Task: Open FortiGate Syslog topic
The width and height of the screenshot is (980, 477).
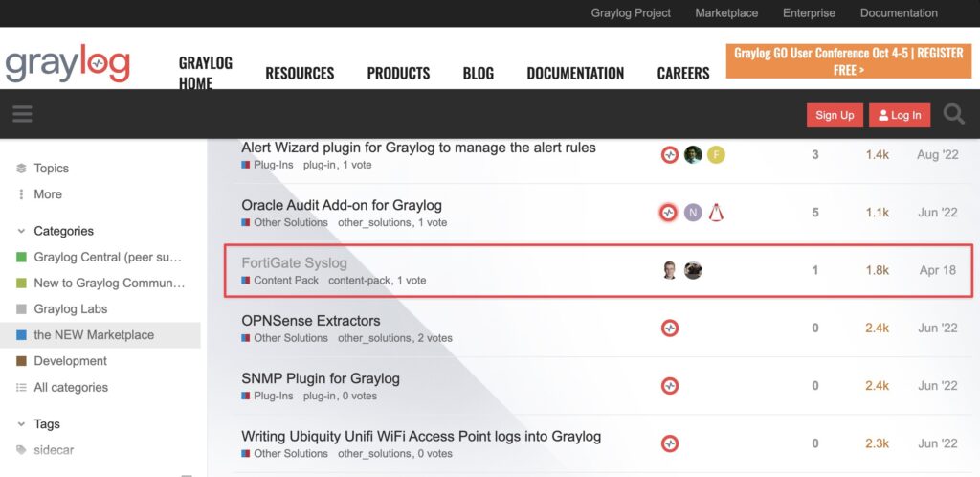Action: point(294,263)
